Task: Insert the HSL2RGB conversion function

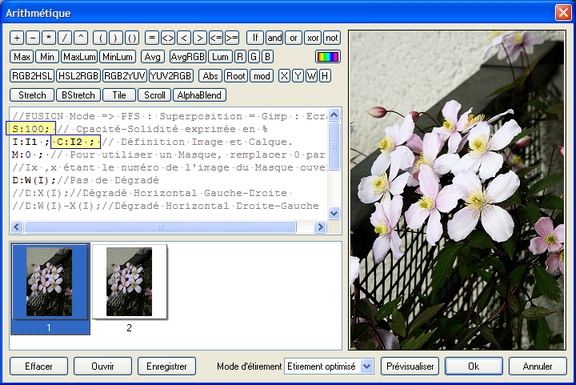Action: 79,76
